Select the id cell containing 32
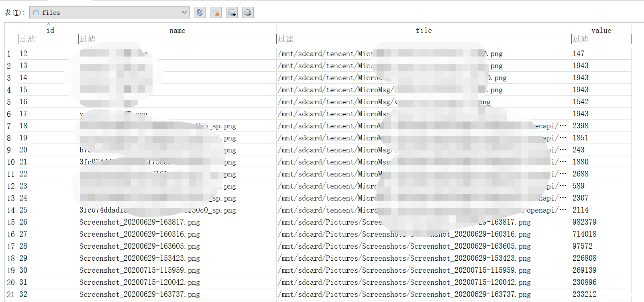Screen dimensions: 644x302 [48, 294]
